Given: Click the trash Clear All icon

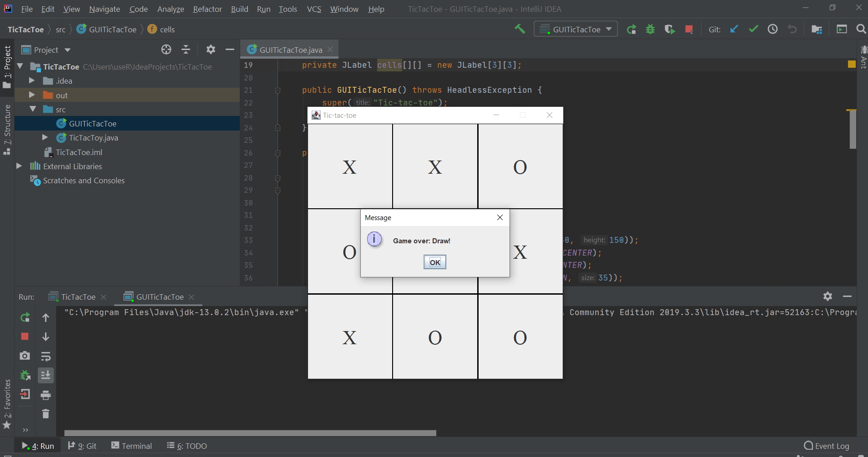Looking at the screenshot, I should pos(45,414).
